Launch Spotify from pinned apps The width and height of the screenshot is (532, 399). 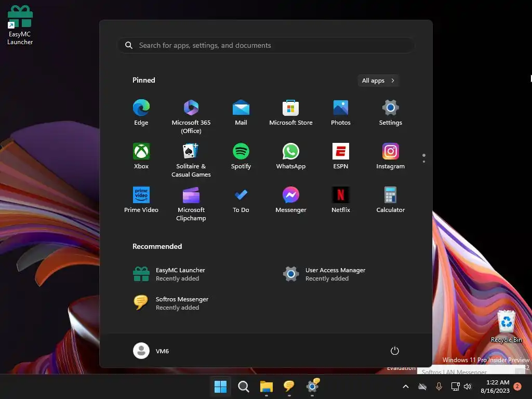(x=241, y=156)
